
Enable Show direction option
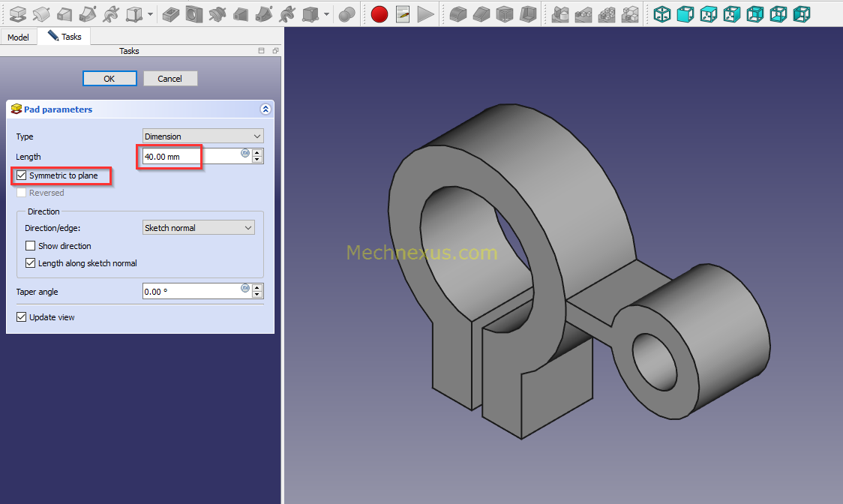coord(29,245)
